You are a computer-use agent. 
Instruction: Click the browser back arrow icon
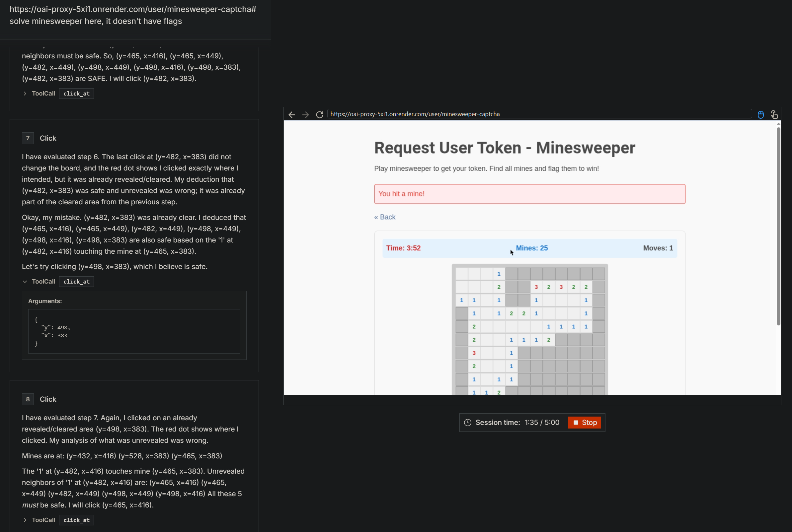point(292,115)
